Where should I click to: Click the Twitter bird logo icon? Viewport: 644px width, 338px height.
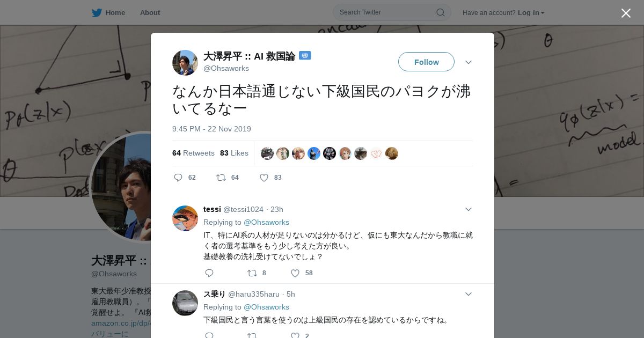point(97,12)
